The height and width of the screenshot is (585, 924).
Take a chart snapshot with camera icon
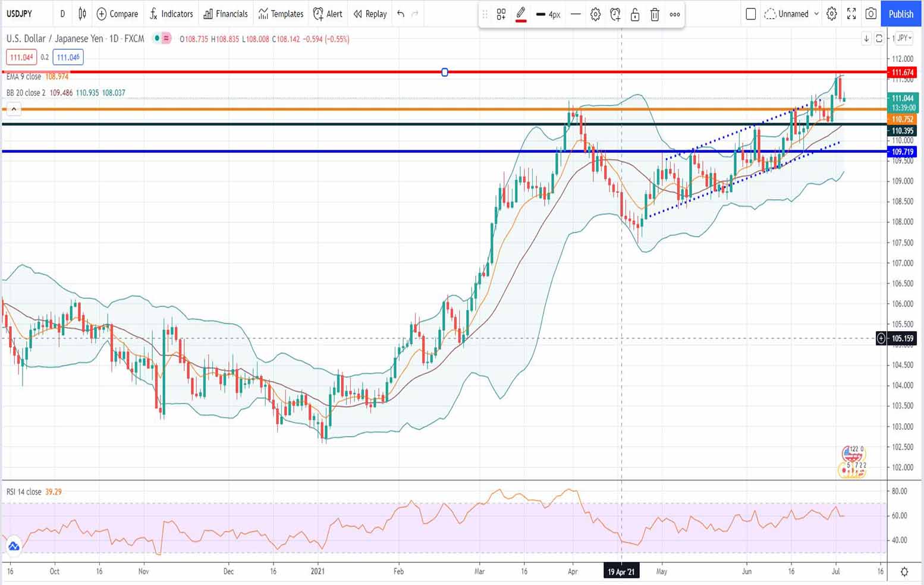[x=871, y=14]
